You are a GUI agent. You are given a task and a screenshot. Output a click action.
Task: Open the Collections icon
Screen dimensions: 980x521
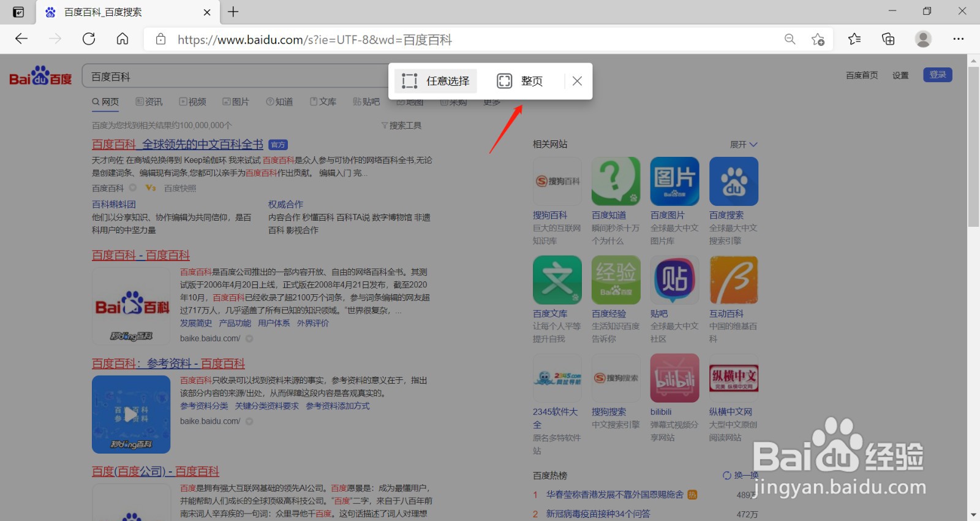pyautogui.click(x=888, y=39)
